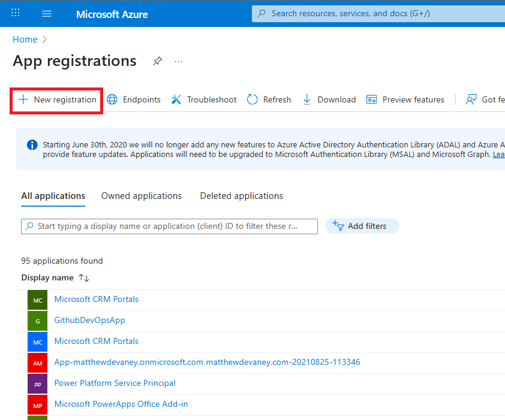Switch to Owned applications tab
Screen dimensions: 505x420
pos(142,196)
